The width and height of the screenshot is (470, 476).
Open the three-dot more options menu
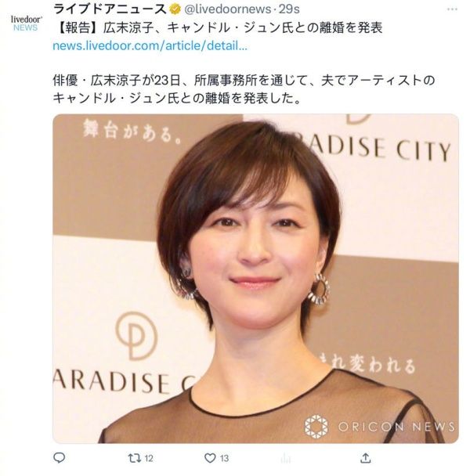pos(452,9)
